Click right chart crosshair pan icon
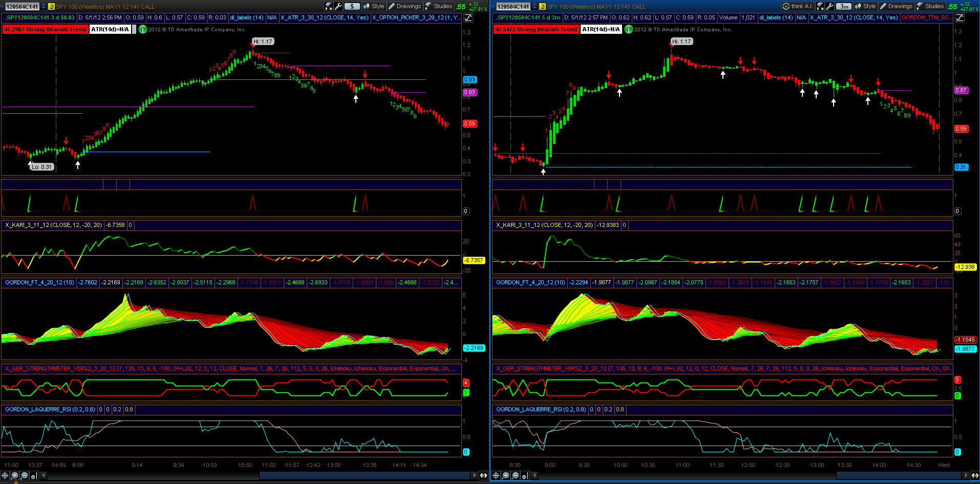This screenshot has height=484, width=980. pos(496,475)
